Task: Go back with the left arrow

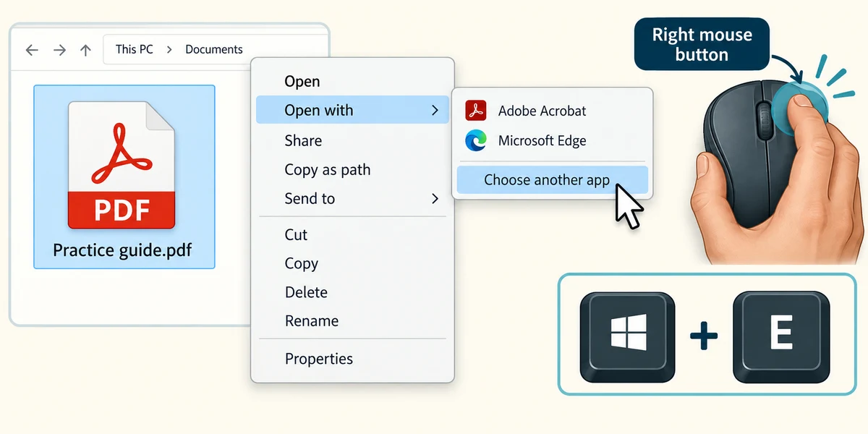Action: click(x=31, y=50)
